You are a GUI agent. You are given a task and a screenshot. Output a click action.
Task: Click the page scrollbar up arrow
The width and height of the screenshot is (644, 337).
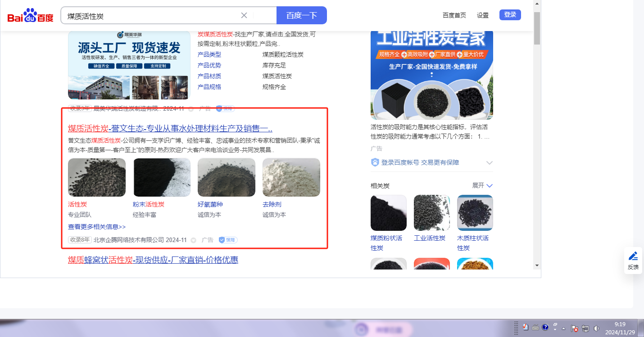click(537, 4)
